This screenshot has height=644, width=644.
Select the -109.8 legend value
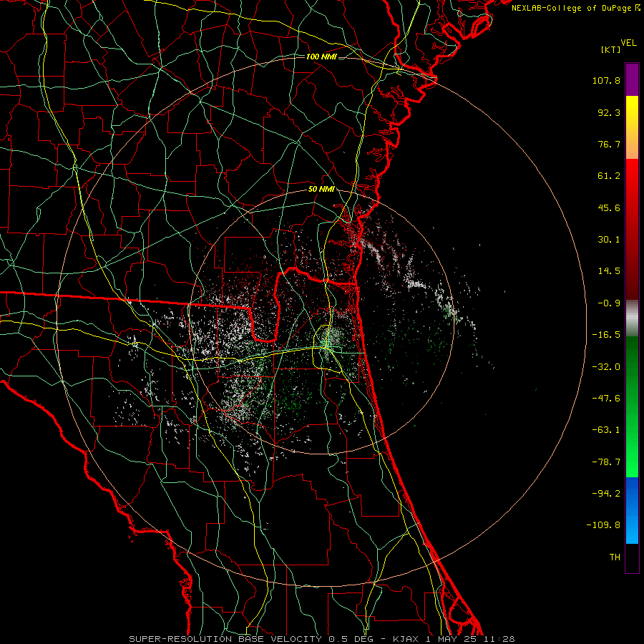603,525
